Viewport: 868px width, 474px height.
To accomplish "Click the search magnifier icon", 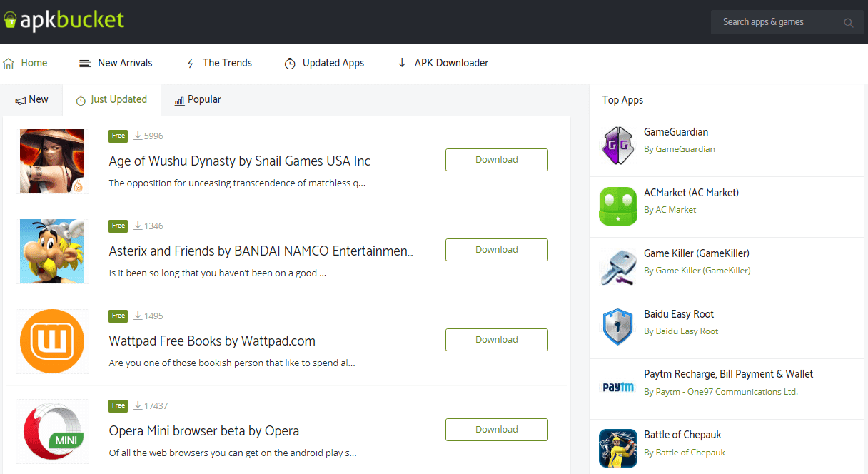I will pos(849,23).
